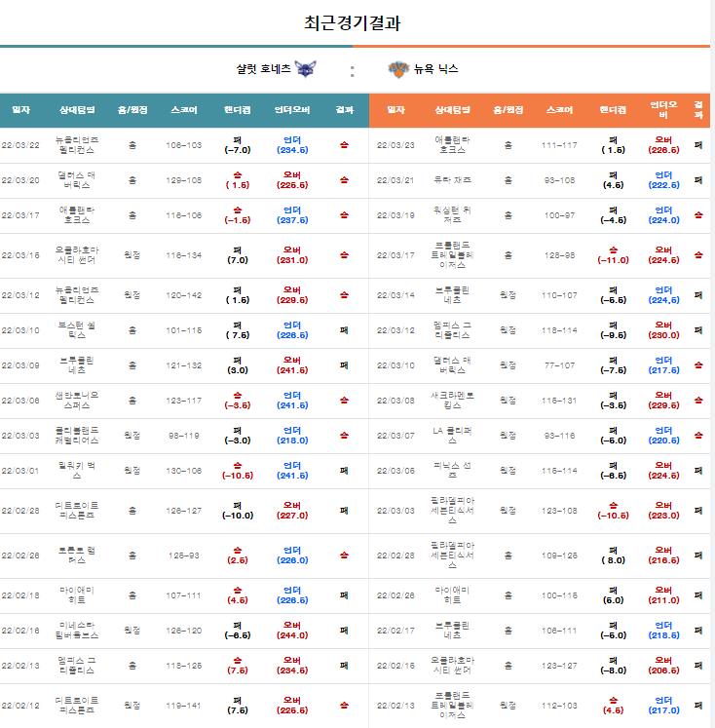Click under value (217.0)
This screenshot has height=728, width=715.
coord(663,710)
